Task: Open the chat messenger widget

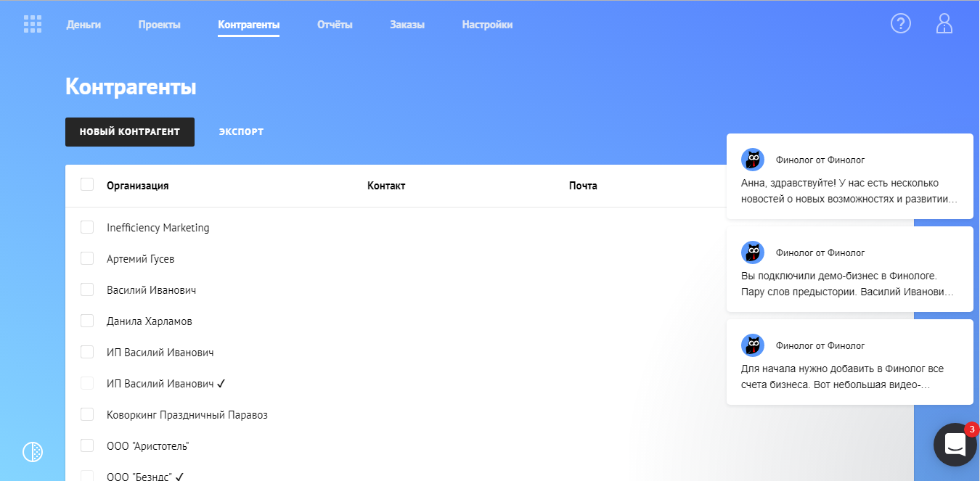Action: 955,445
